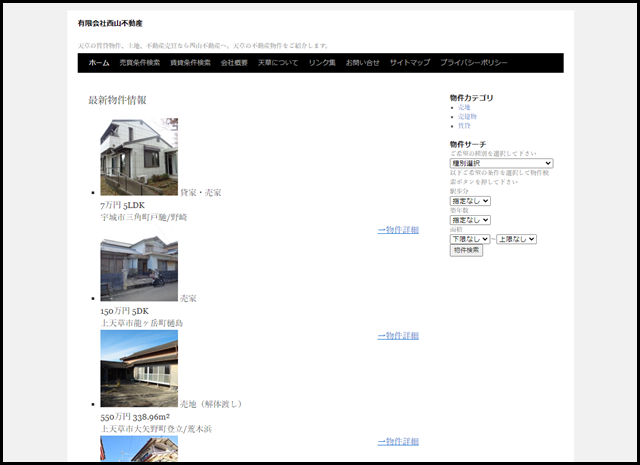Open the ホーム menu item

coord(99,63)
